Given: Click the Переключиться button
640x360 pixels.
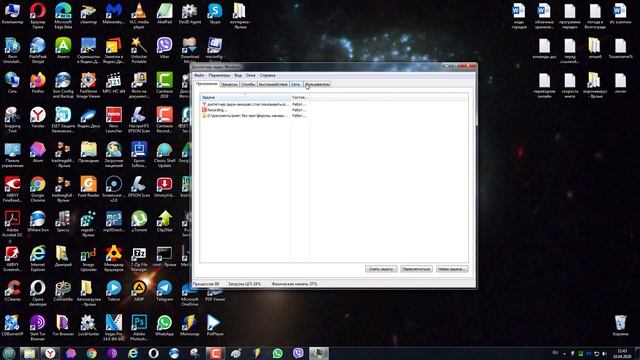Looking at the screenshot, I should [416, 269].
